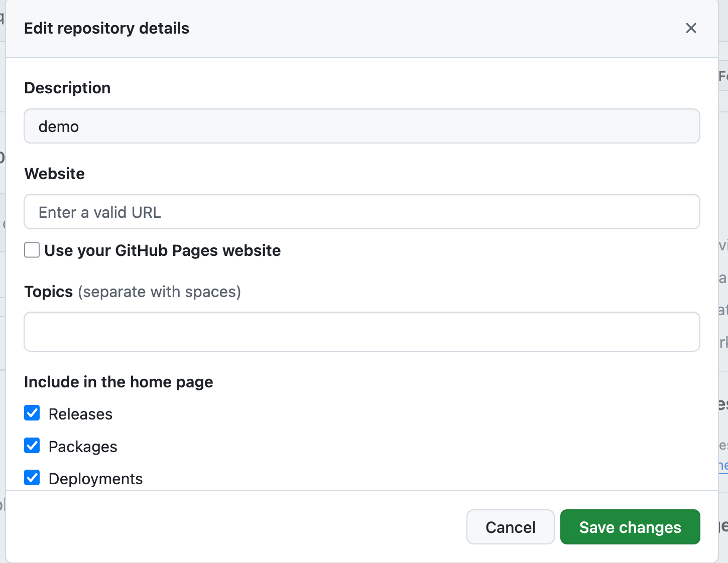Click the "Use your GitHub Pages website" label
Screen dimensions: 728x563
click(162, 250)
